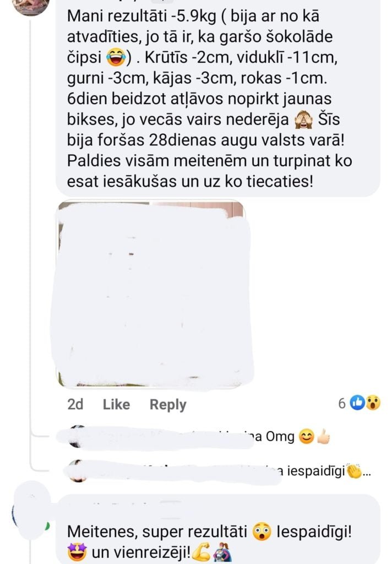Click the reaction count number 6

[x=342, y=404]
